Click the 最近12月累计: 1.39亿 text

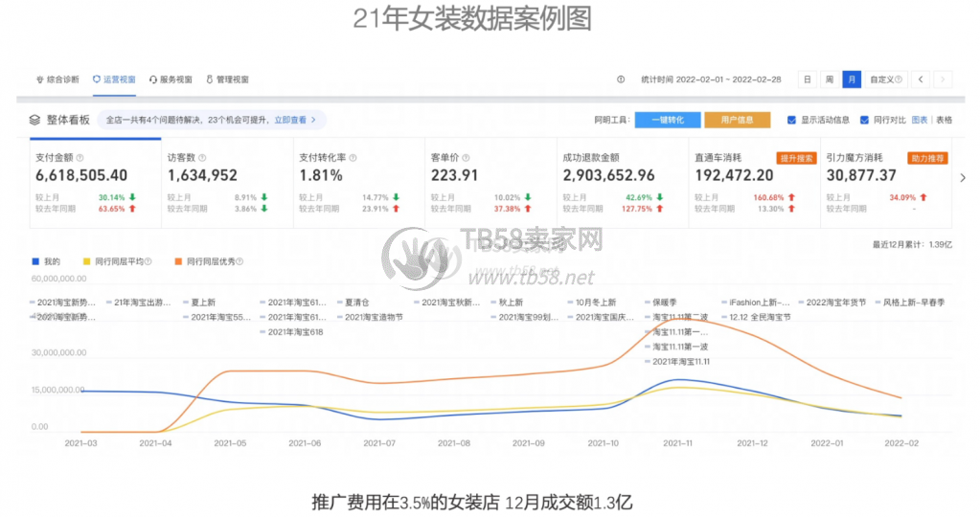click(913, 245)
